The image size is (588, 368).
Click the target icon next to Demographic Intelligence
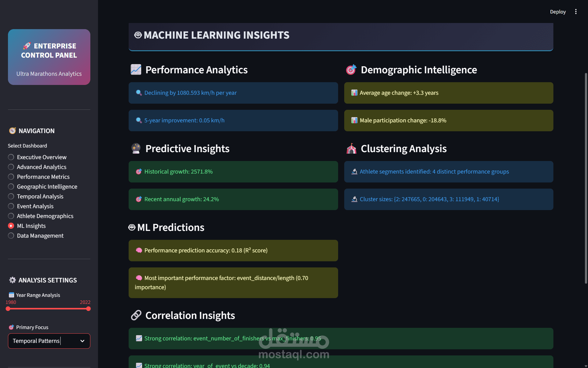tap(351, 70)
